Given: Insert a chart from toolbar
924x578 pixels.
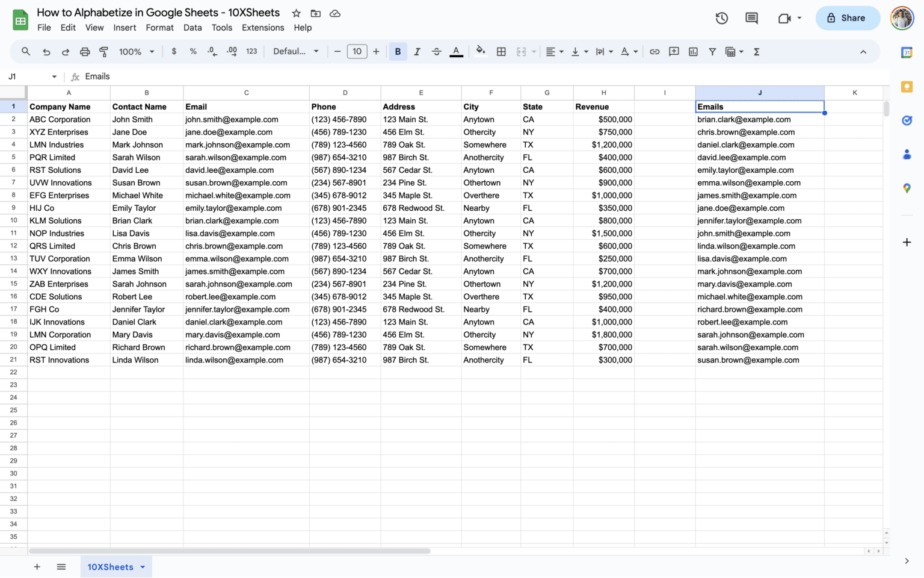Looking at the screenshot, I should tap(693, 52).
